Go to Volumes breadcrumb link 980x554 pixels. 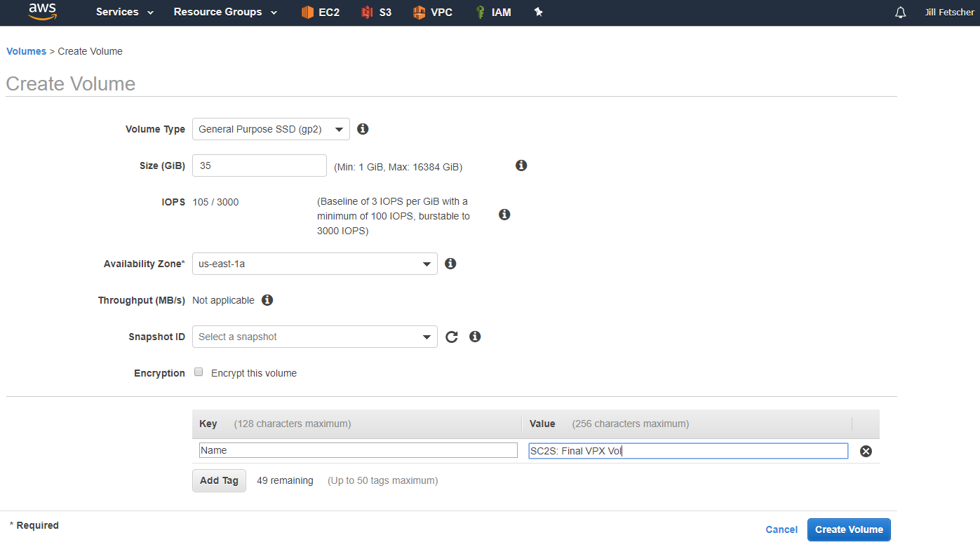pos(26,51)
